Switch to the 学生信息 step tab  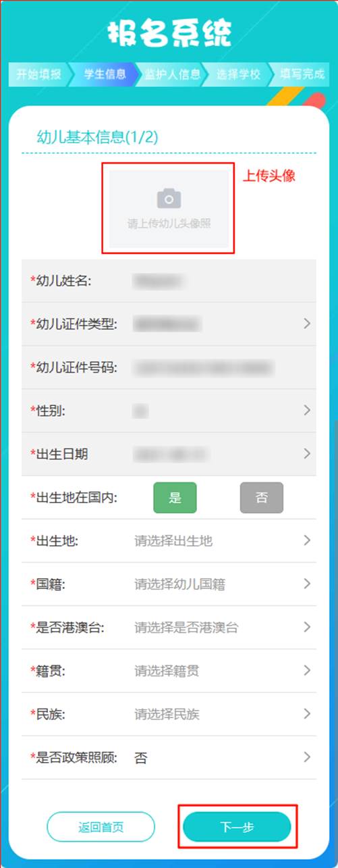click(x=103, y=74)
